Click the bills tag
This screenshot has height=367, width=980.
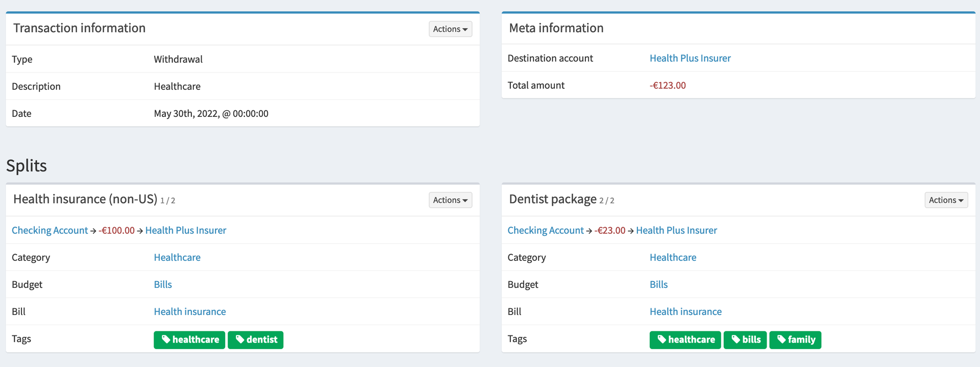[745, 340]
